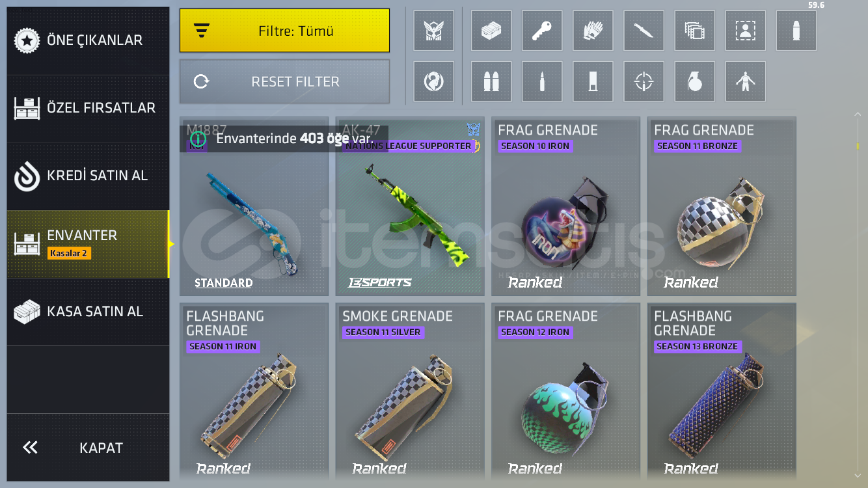Select the AK-47 Nations League Supporter item
Image resolution: width=868 pixels, height=488 pixels.
click(x=410, y=206)
